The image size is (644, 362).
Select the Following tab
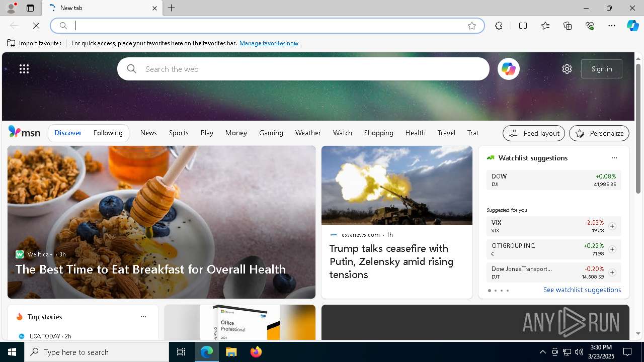point(108,133)
